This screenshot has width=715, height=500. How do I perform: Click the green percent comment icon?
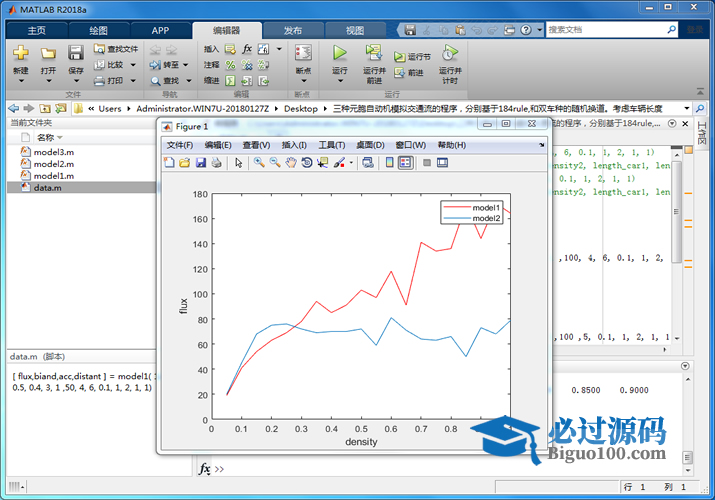coord(231,65)
